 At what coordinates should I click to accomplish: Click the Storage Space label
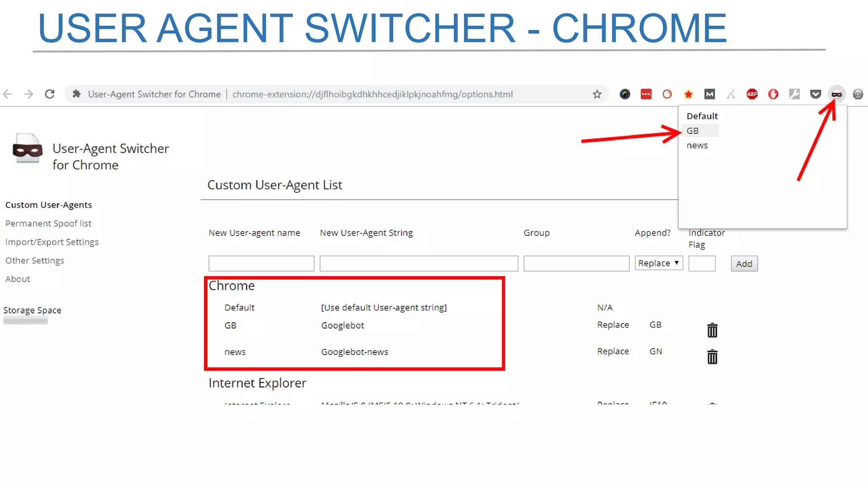click(x=32, y=310)
